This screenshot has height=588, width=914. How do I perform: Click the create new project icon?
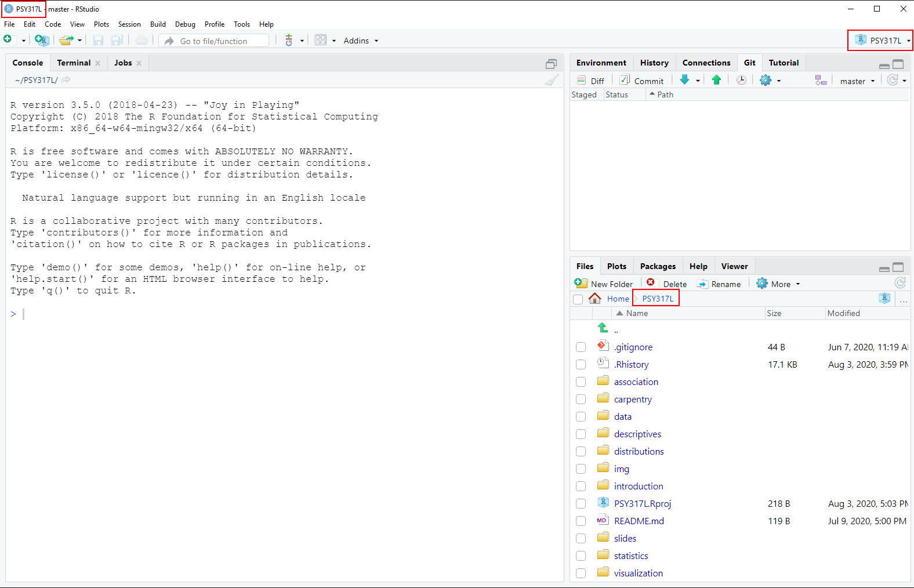(42, 40)
